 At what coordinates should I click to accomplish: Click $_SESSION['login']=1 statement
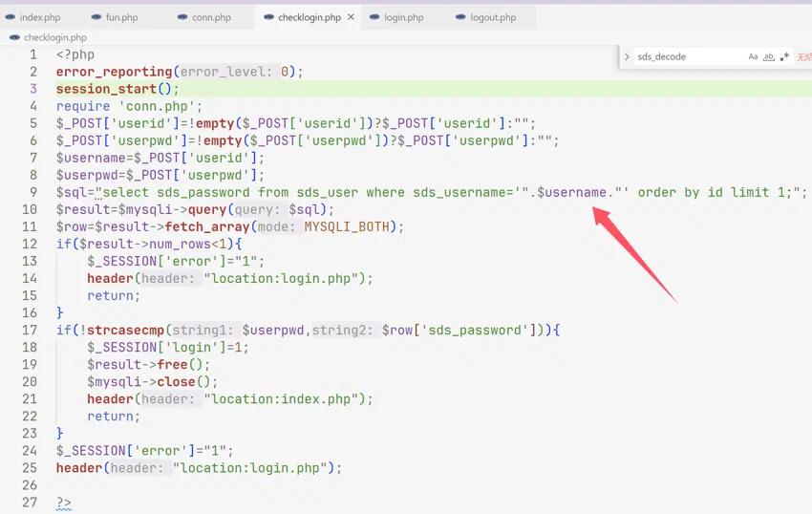tap(168, 347)
